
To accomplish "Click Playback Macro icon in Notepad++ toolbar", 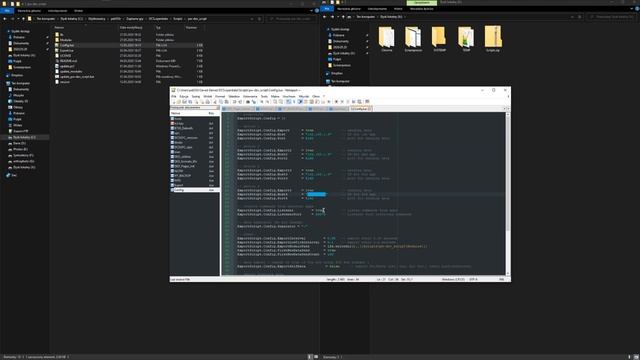I will point(348,102).
